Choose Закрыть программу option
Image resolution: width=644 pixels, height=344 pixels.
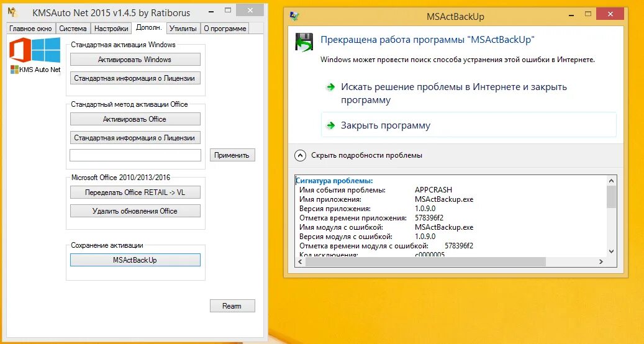(468, 125)
